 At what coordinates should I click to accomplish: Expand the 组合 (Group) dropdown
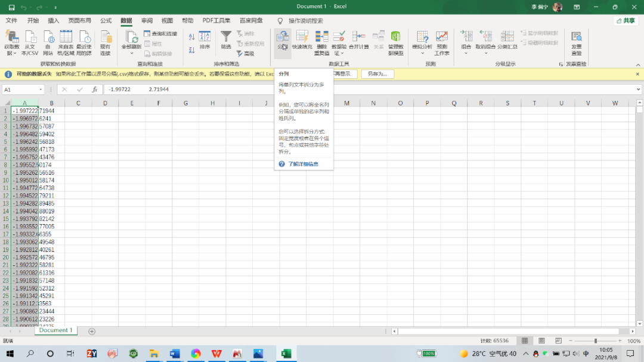[466, 54]
